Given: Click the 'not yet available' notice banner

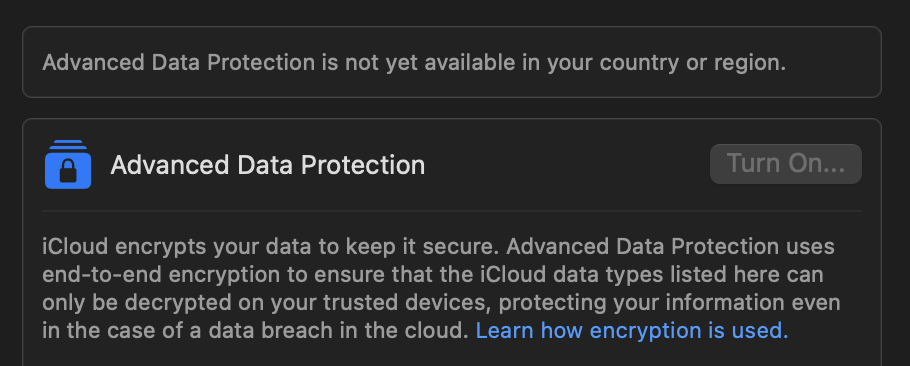Looking at the screenshot, I should [452, 62].
